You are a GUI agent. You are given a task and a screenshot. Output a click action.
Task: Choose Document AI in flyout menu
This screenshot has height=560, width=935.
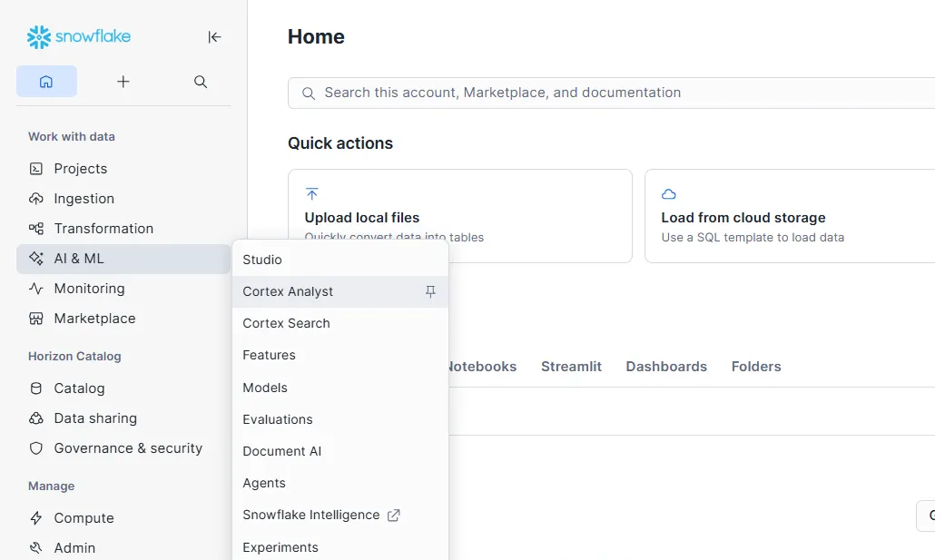[x=281, y=451]
